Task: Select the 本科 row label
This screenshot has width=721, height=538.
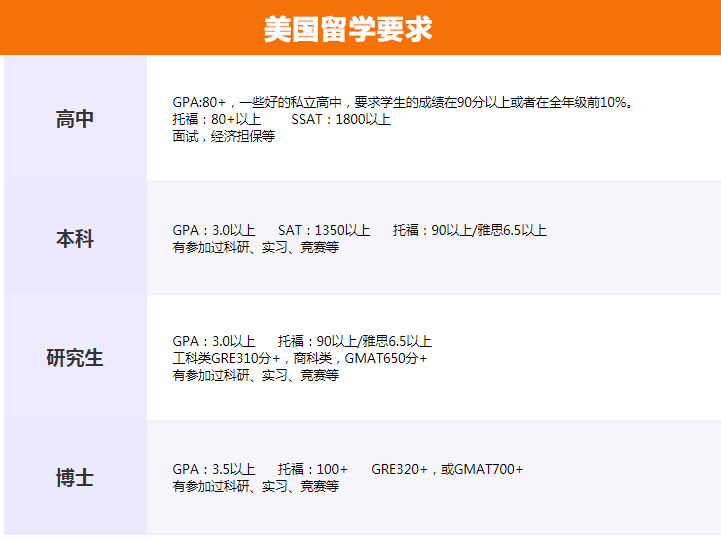Action: pos(75,239)
